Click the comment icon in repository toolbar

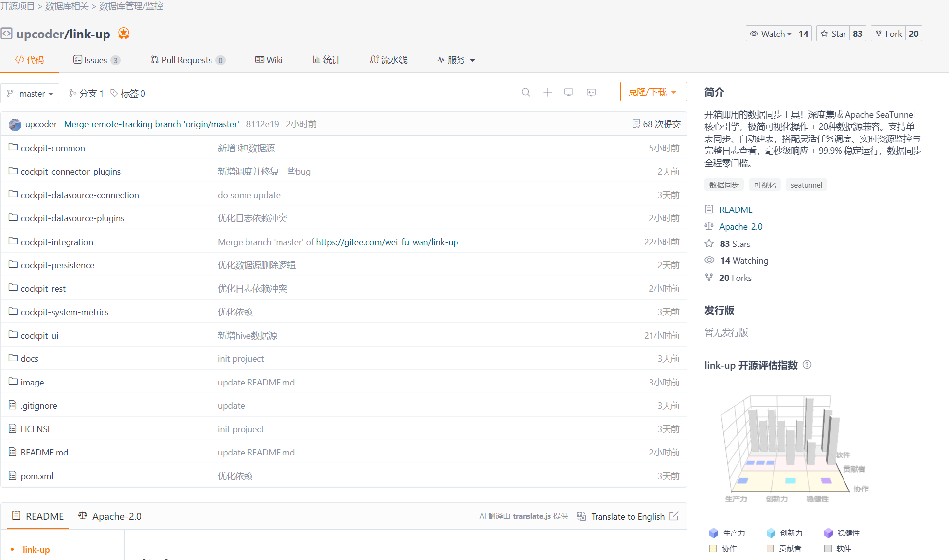click(x=591, y=92)
